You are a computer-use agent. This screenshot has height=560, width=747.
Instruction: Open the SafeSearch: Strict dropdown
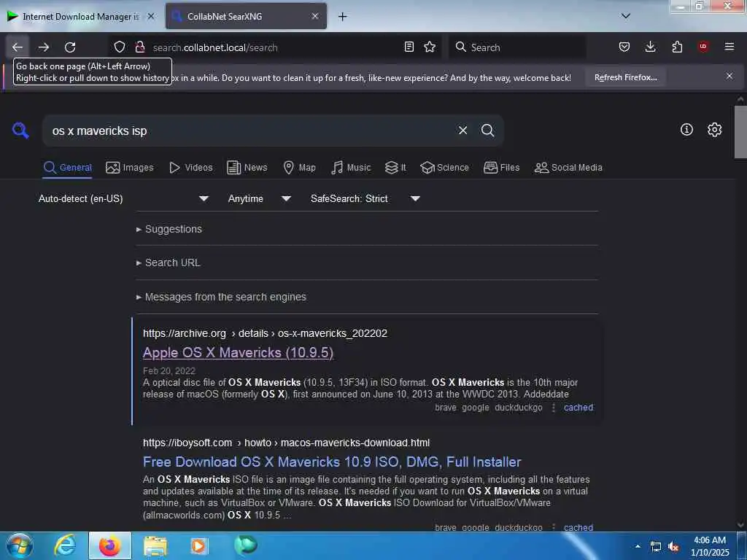tap(365, 198)
